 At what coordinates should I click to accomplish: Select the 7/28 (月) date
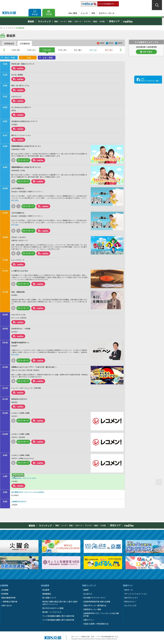16,50
